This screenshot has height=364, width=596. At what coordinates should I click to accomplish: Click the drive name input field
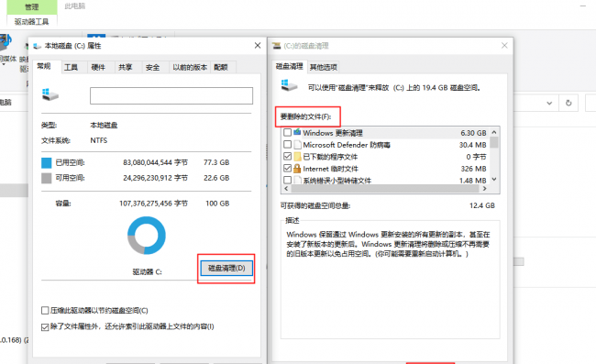[x=171, y=95]
